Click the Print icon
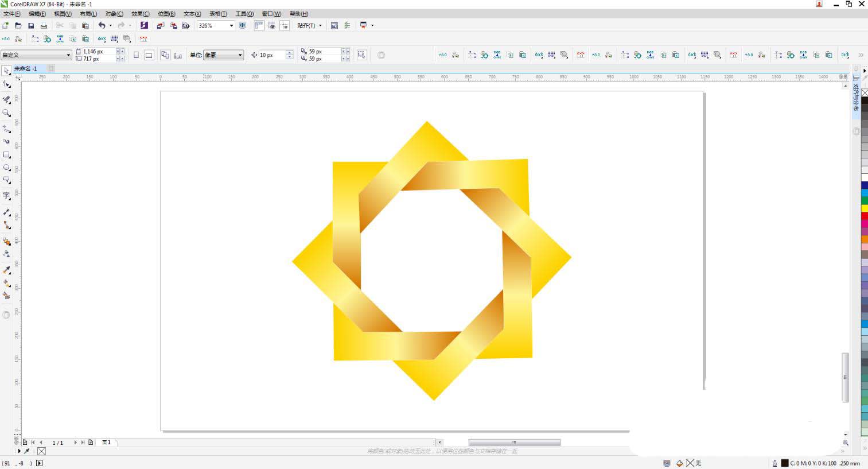868x469 pixels. click(x=44, y=25)
